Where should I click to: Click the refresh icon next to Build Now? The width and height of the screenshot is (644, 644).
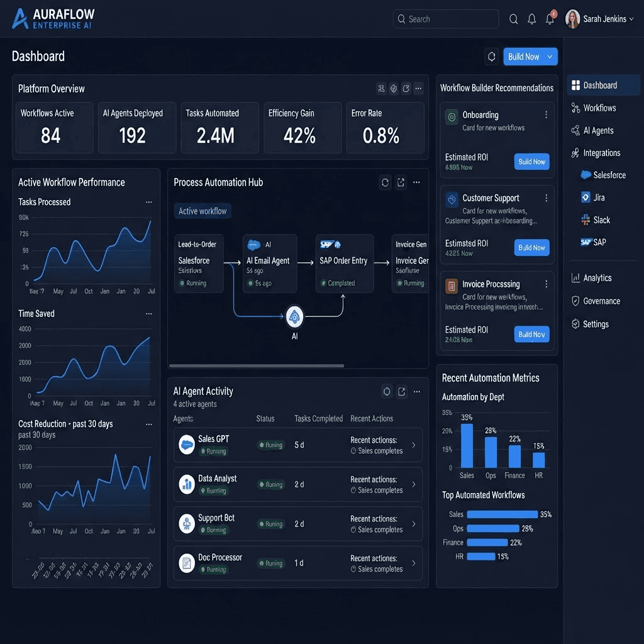coord(492,57)
